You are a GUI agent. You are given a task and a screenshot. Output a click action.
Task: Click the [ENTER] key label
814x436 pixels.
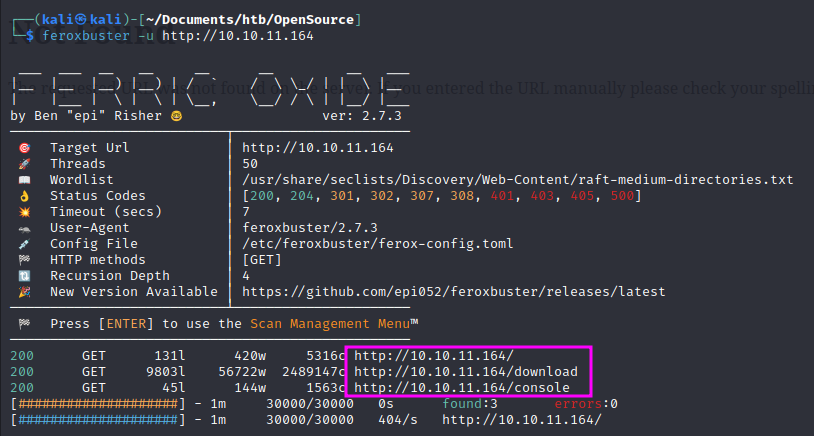126,324
